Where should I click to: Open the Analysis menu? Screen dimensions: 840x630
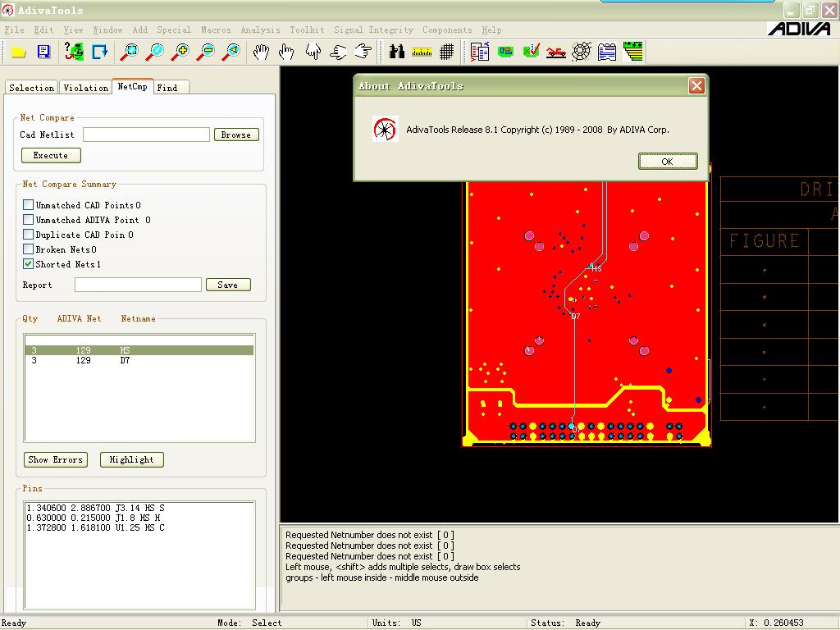260,30
